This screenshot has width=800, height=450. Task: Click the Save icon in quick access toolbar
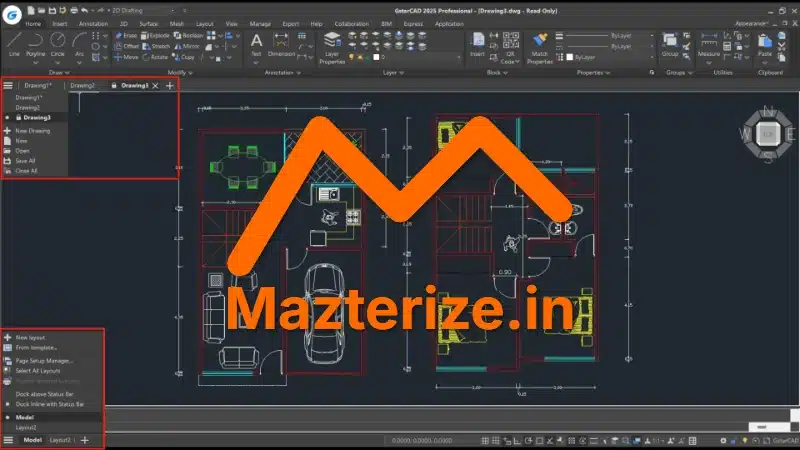pyautogui.click(x=52, y=10)
